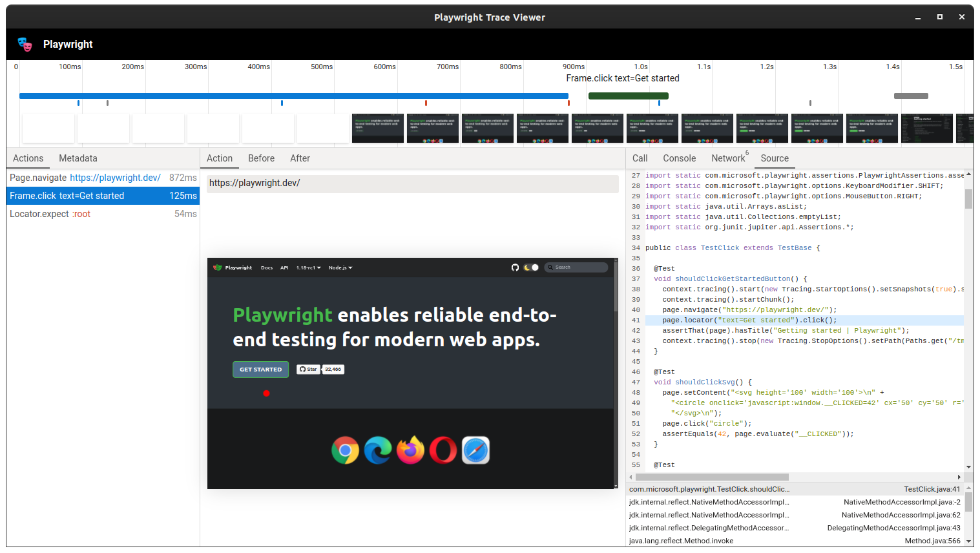Select the Before snapshot tab
Image resolution: width=980 pixels, height=553 pixels.
(262, 158)
